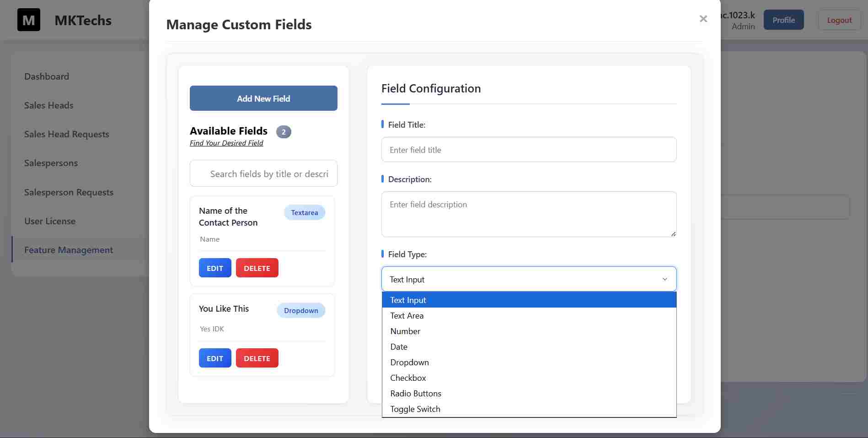Viewport: 868px width, 438px height.
Task: Open User License in the sidebar
Action: 50,221
